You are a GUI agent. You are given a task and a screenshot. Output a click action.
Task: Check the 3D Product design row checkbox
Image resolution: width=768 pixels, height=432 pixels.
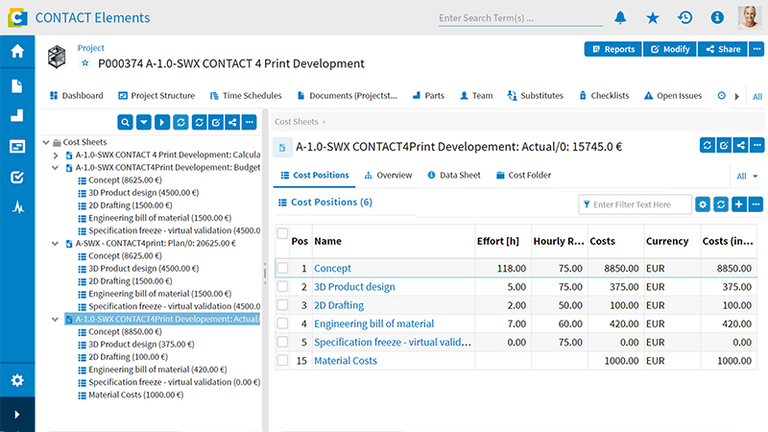[282, 287]
